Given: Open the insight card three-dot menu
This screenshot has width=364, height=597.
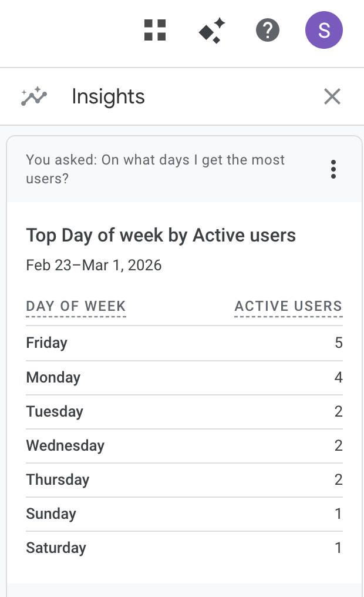Looking at the screenshot, I should [x=333, y=169].
